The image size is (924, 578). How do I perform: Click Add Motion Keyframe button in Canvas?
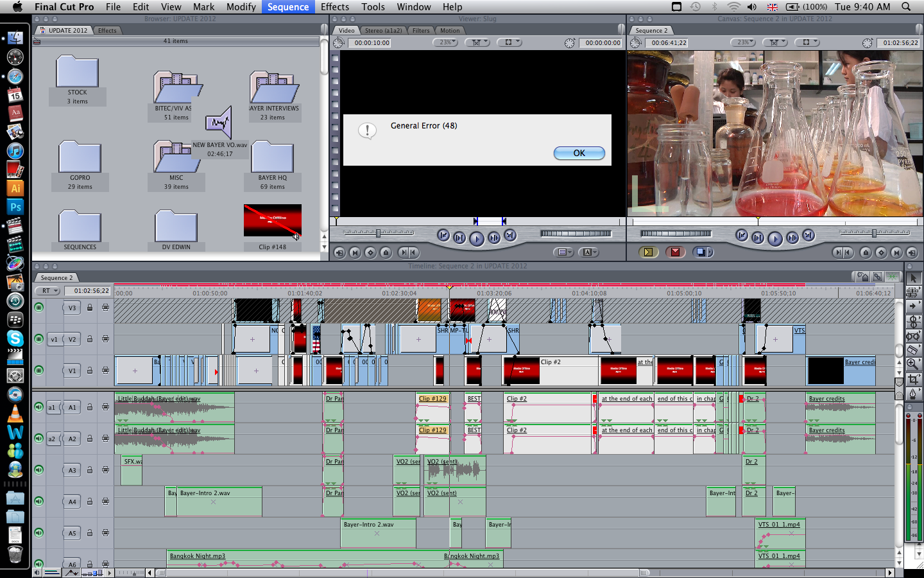pos(881,252)
